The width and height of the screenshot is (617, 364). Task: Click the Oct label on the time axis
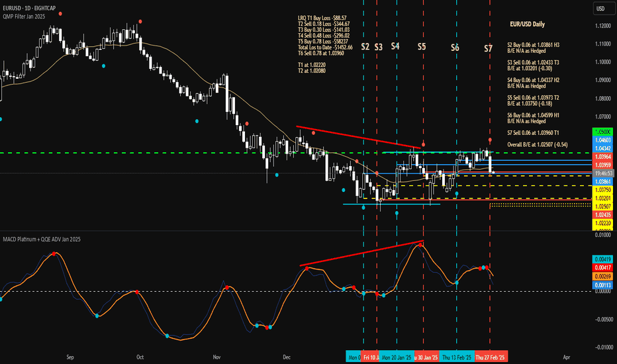[x=140, y=357]
